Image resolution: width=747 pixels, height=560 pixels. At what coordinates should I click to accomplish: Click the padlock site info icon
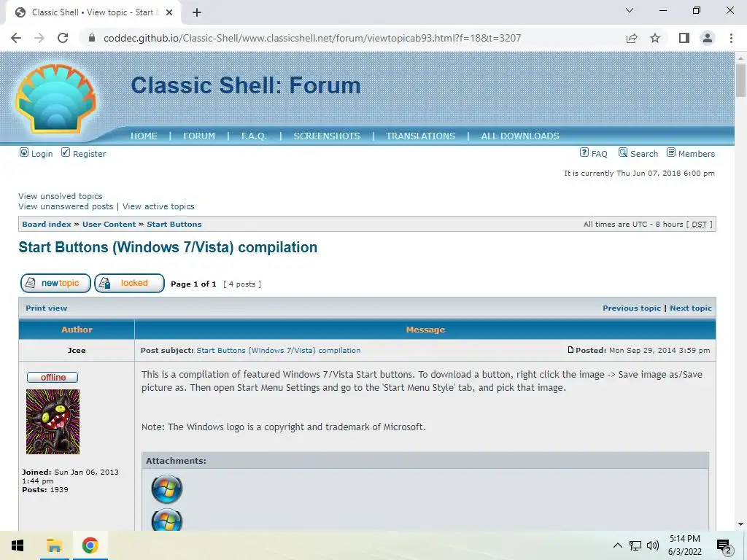[92, 38]
